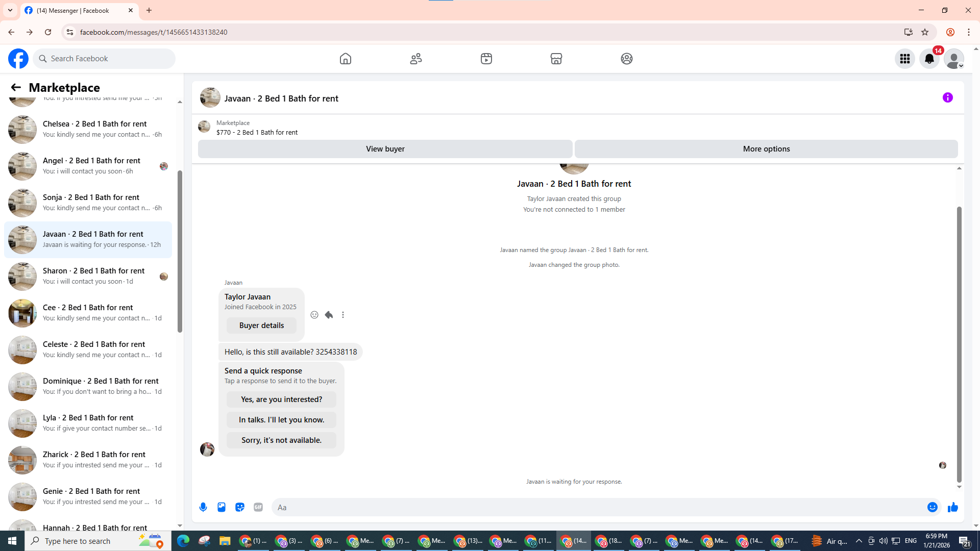This screenshot has height=551, width=980.
Task: Go to Marketplace tab in top navigation
Action: point(556,59)
